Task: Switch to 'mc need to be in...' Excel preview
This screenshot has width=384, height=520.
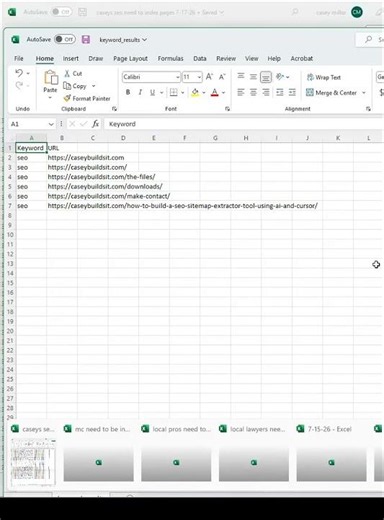Action: click(98, 462)
